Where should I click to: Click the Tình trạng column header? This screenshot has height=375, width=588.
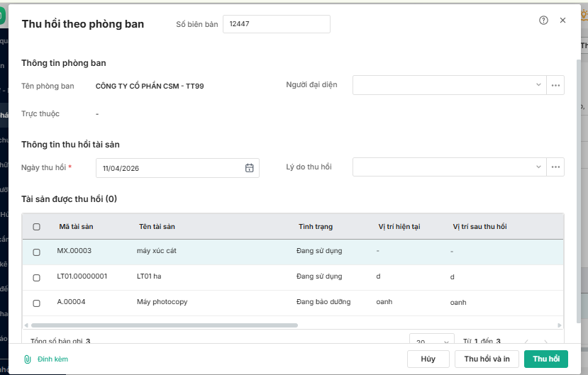click(316, 227)
